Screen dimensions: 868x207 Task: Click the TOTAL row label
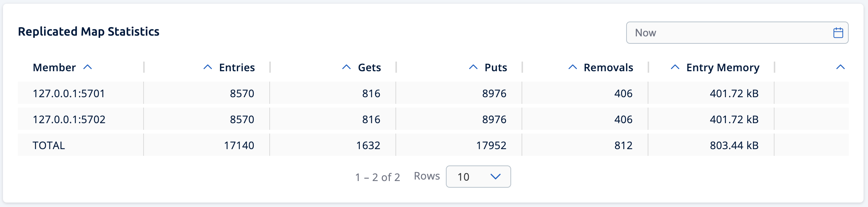[49, 145]
